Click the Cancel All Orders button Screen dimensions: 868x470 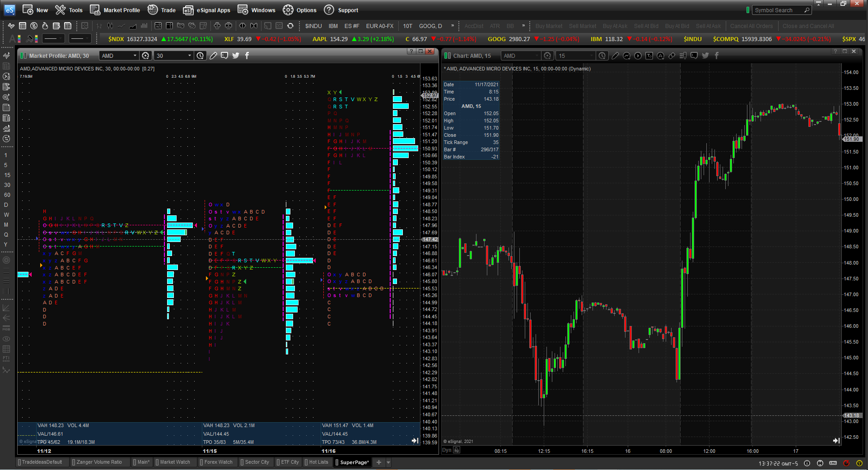(751, 26)
